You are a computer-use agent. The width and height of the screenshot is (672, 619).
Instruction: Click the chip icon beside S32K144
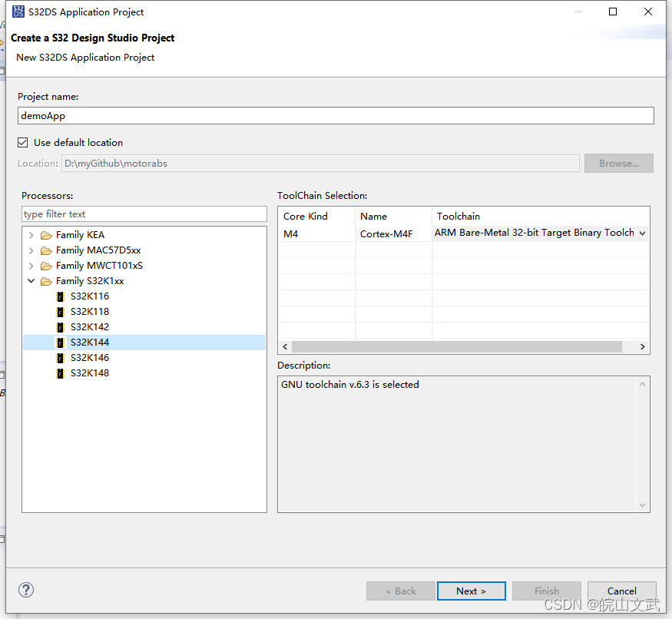click(x=61, y=343)
